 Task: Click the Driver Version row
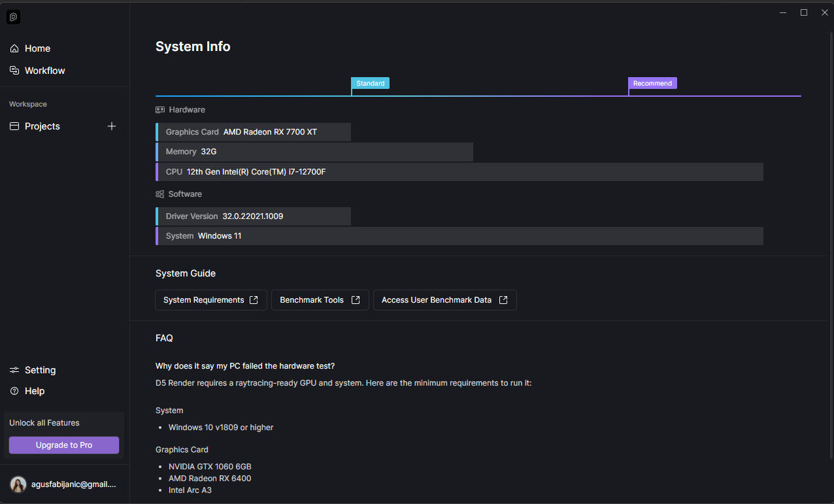coord(254,216)
